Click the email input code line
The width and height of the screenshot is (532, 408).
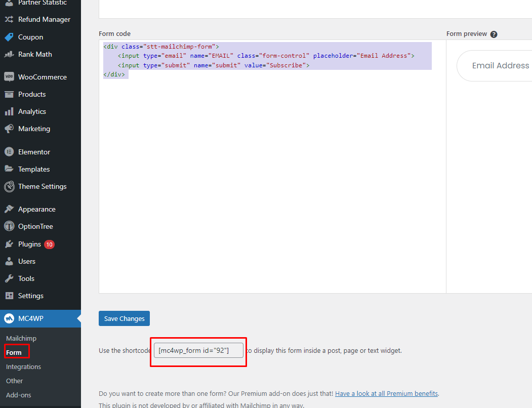[266, 56]
